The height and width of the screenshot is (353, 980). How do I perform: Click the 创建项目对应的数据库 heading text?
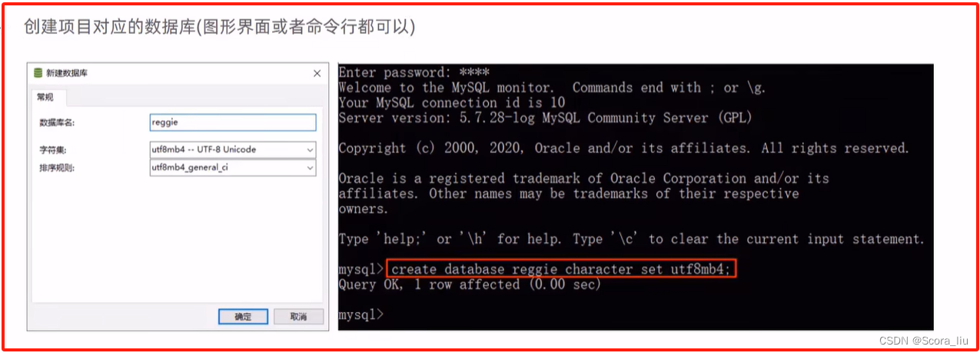(x=110, y=27)
